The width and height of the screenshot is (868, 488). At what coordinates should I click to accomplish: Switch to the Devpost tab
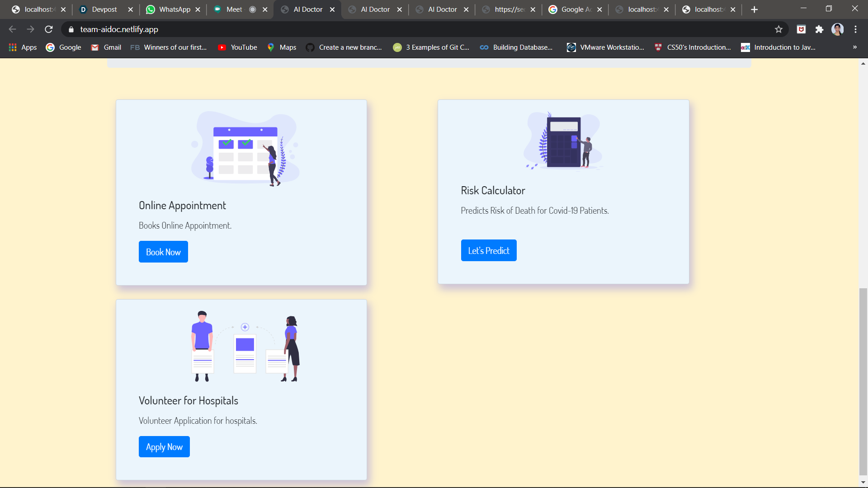click(x=104, y=9)
